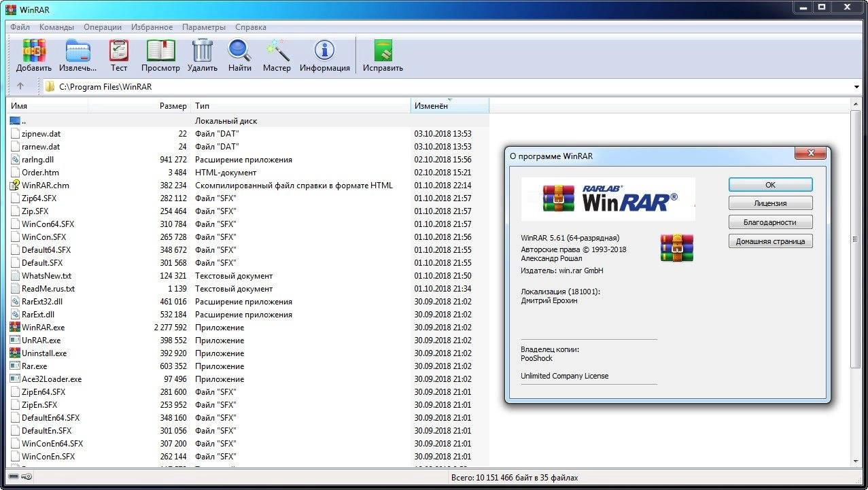Click the rarlng.dll file icon
The image size is (868, 490).
15,160
